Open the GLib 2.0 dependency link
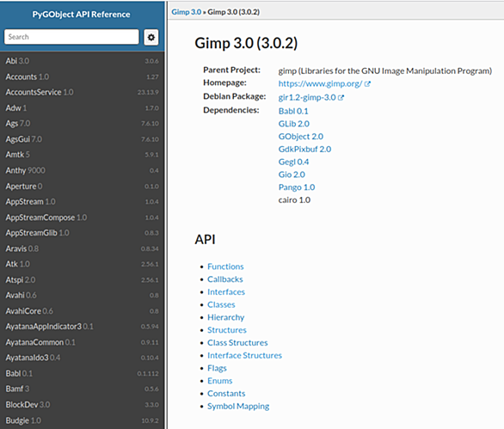This screenshot has height=429, width=504. [x=294, y=124]
